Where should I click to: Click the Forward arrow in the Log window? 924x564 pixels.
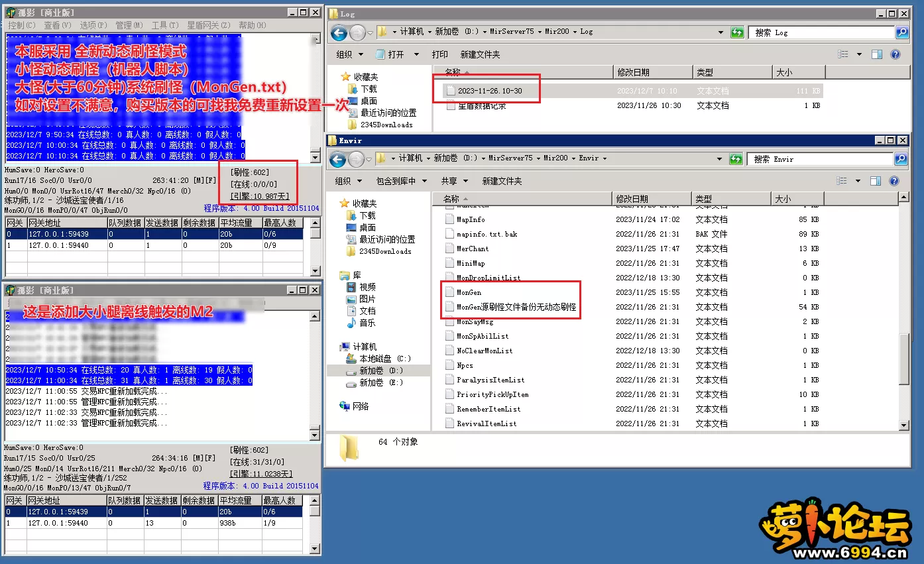357,32
